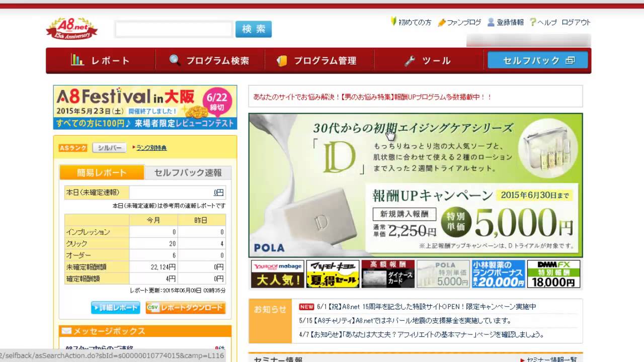This screenshot has height=362, width=644.
Task: Click the new-window icon on セルフバック button
Action: tap(570, 60)
